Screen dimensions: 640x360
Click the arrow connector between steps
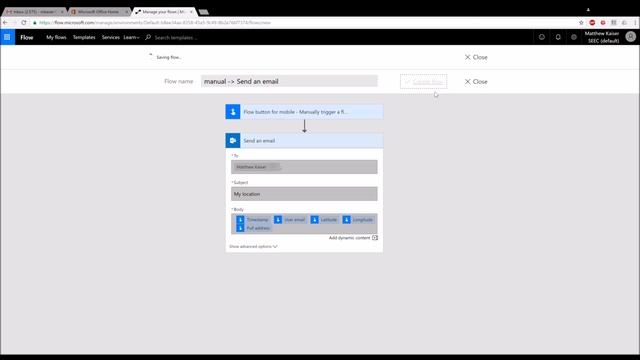(x=304, y=126)
